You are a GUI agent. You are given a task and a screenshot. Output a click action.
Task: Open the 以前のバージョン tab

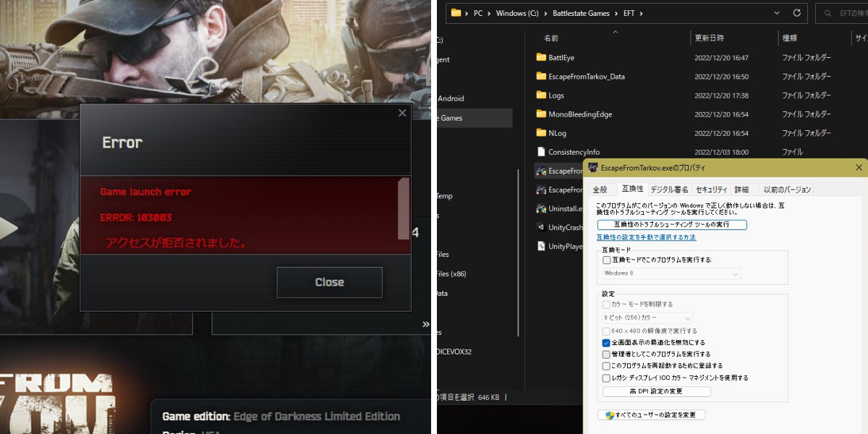(787, 190)
